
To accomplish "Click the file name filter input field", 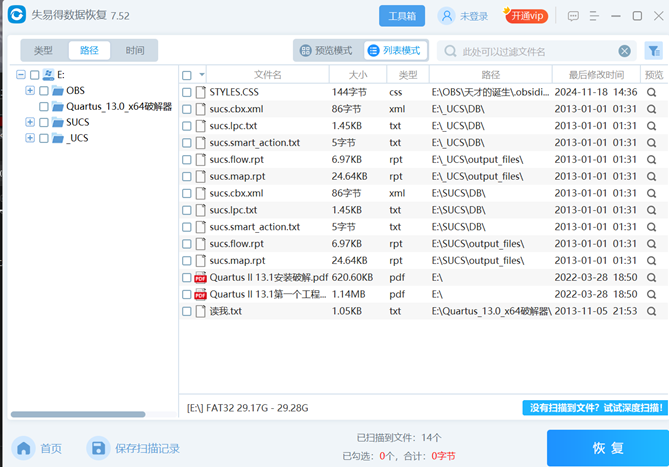I will pyautogui.click(x=538, y=52).
